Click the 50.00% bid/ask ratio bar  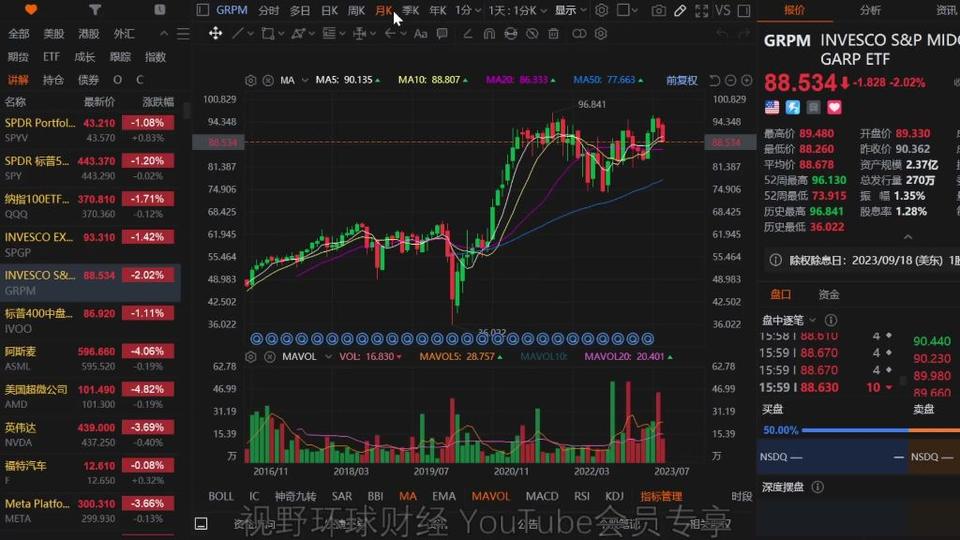(861, 430)
